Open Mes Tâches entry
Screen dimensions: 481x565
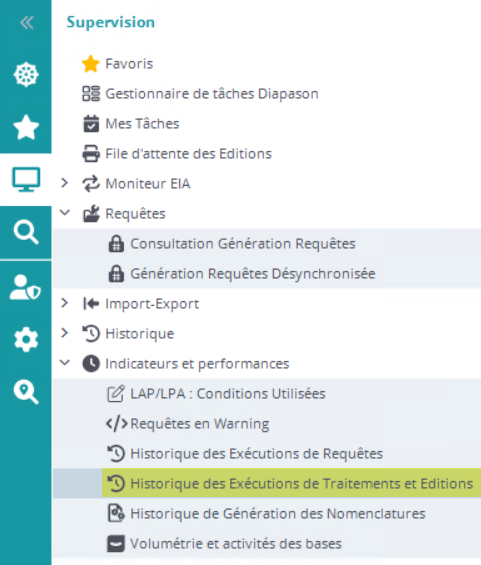pos(142,124)
